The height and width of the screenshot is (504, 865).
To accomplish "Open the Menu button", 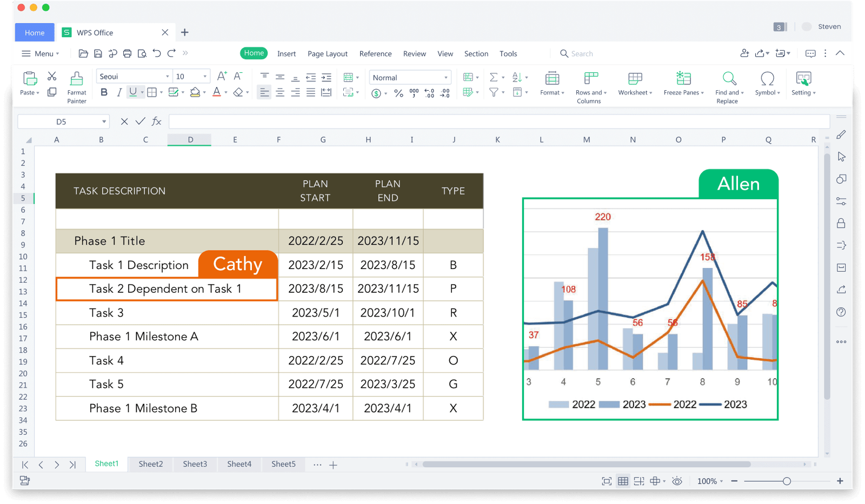I will pos(40,53).
